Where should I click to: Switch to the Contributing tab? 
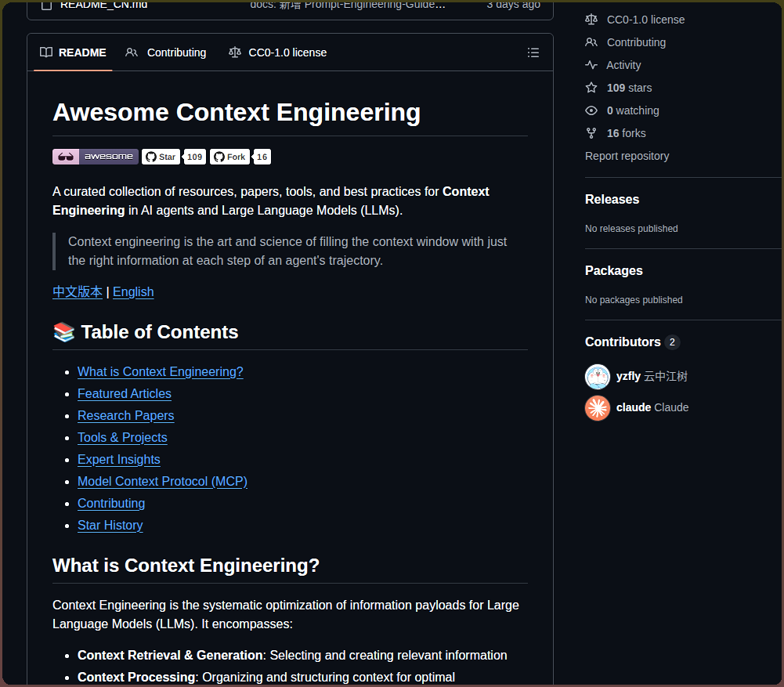coord(165,52)
